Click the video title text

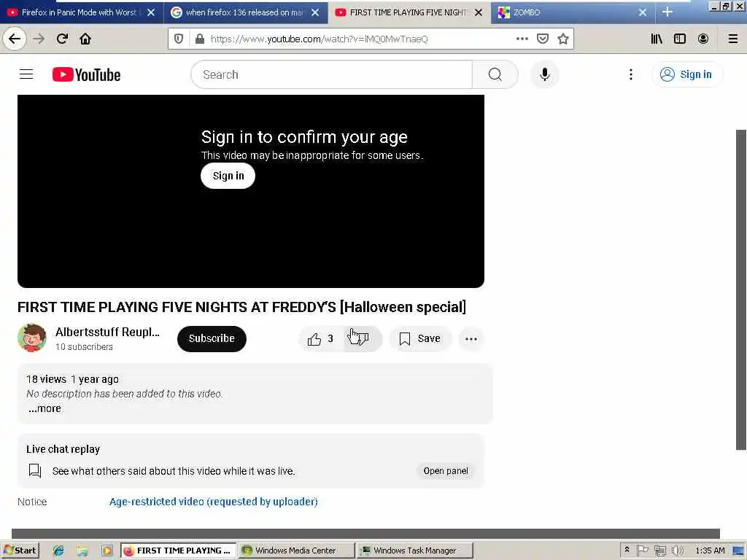tap(241, 307)
